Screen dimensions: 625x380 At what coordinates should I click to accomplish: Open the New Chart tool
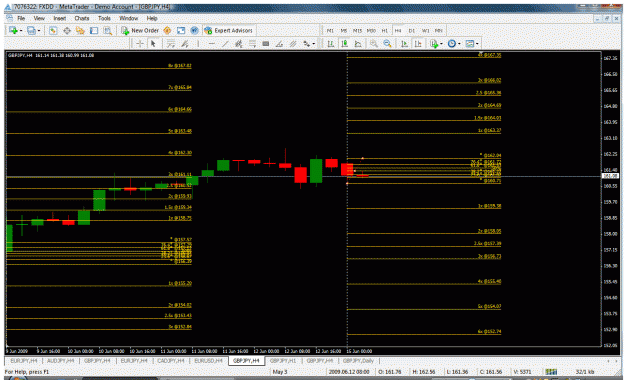(13, 30)
